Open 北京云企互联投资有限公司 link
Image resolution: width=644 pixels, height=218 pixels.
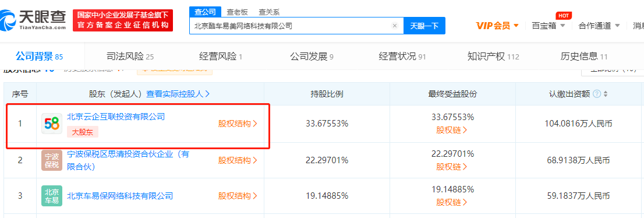[115, 117]
